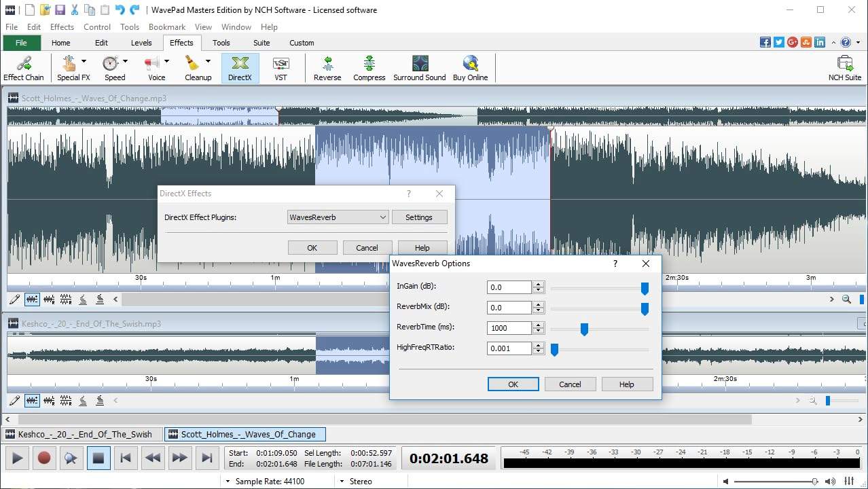Open the Effect Chain tool

24,68
